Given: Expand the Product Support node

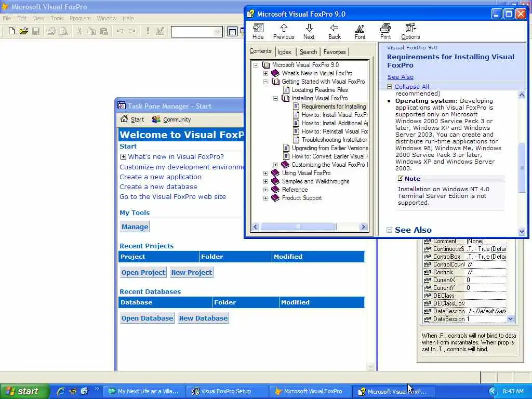Looking at the screenshot, I should coord(265,198).
